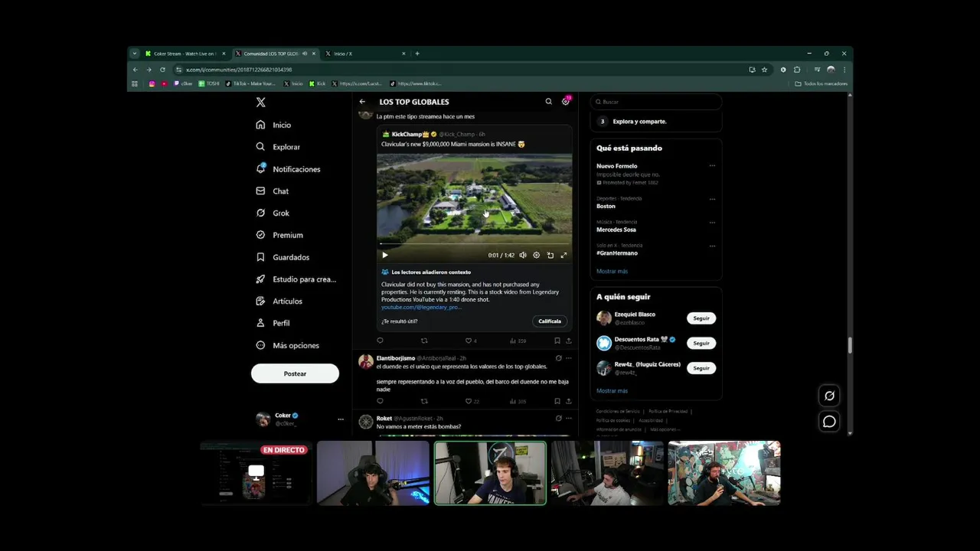Open more options for Mercedes Sosa trend

click(x=712, y=223)
